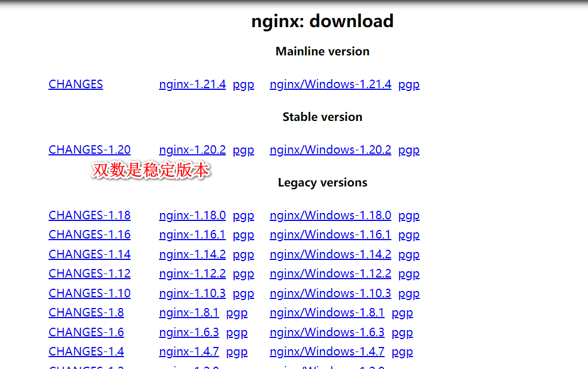Open pgp signature for nginx-1.8.1
The width and height of the screenshot is (588, 369).
(x=237, y=313)
